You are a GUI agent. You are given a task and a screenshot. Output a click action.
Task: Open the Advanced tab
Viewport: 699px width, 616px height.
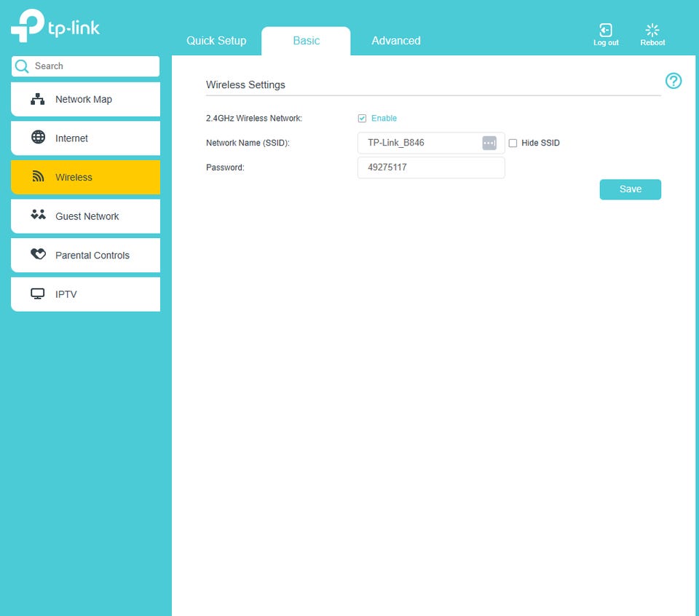pyautogui.click(x=396, y=41)
